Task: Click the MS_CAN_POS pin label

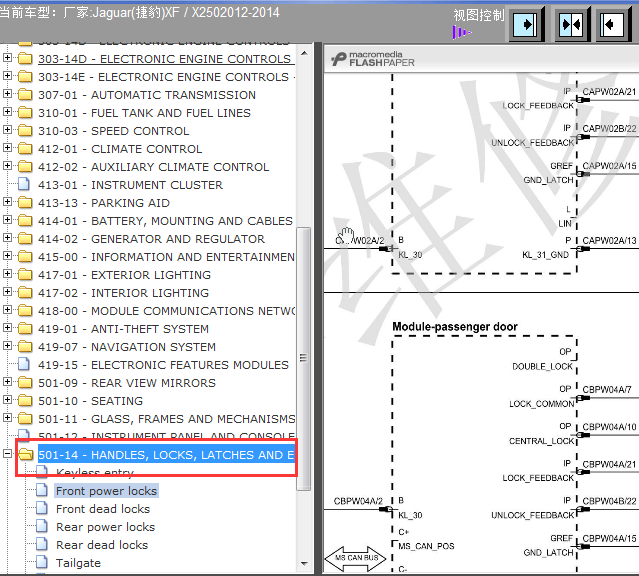Action: [426, 546]
